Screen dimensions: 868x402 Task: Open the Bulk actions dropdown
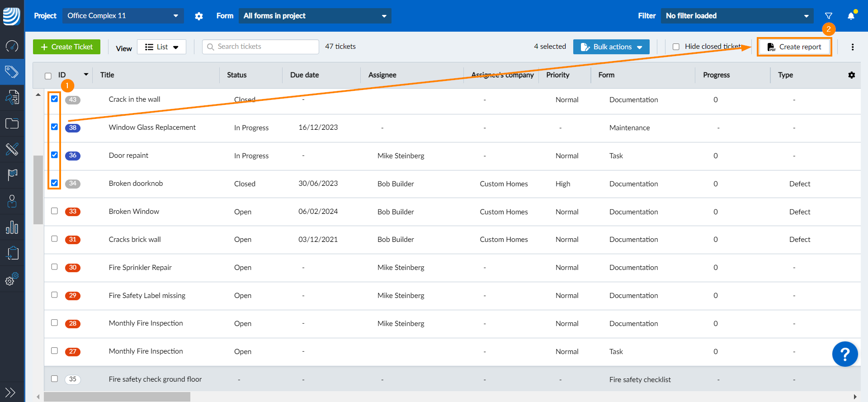tap(611, 47)
